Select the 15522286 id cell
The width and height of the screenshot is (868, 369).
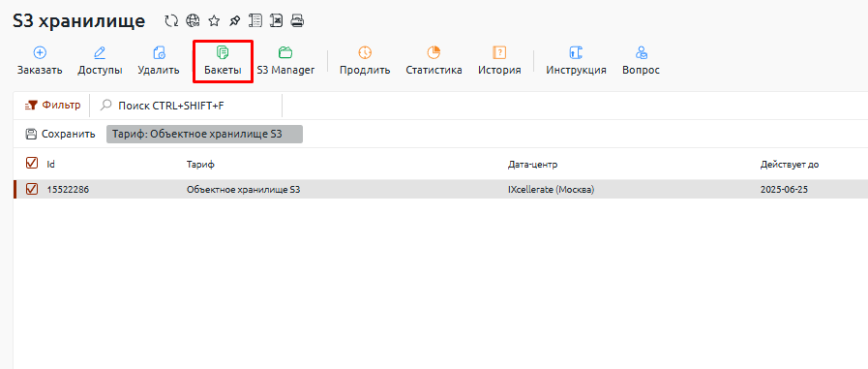(68, 190)
